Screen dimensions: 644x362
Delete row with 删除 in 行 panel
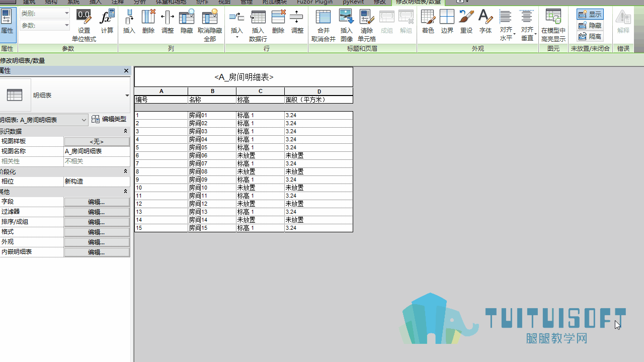click(278, 22)
